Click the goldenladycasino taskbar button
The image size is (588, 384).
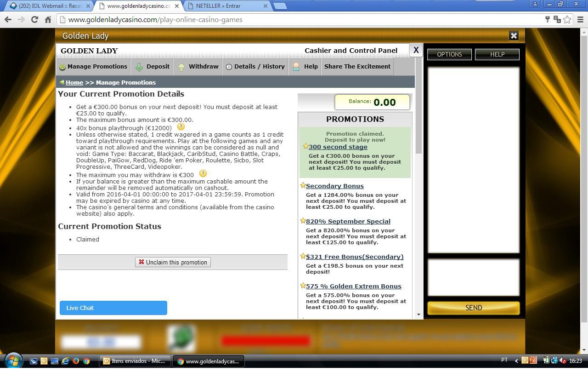(x=209, y=361)
